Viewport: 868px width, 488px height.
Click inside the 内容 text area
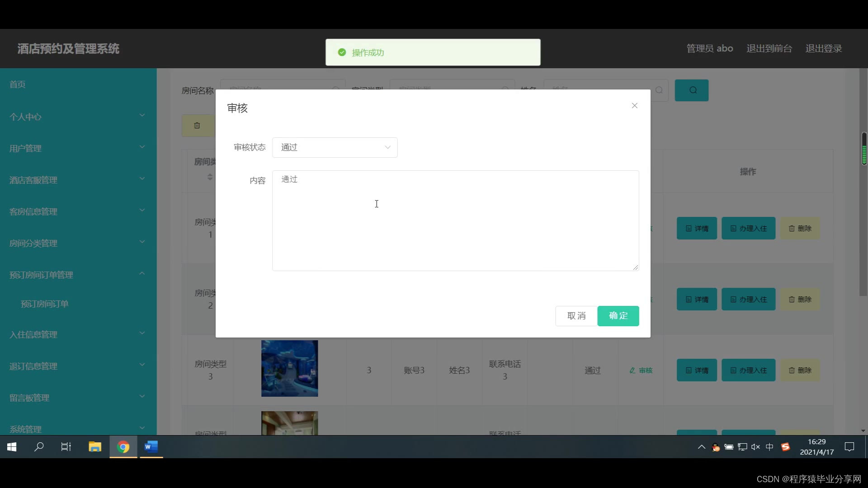pos(455,221)
